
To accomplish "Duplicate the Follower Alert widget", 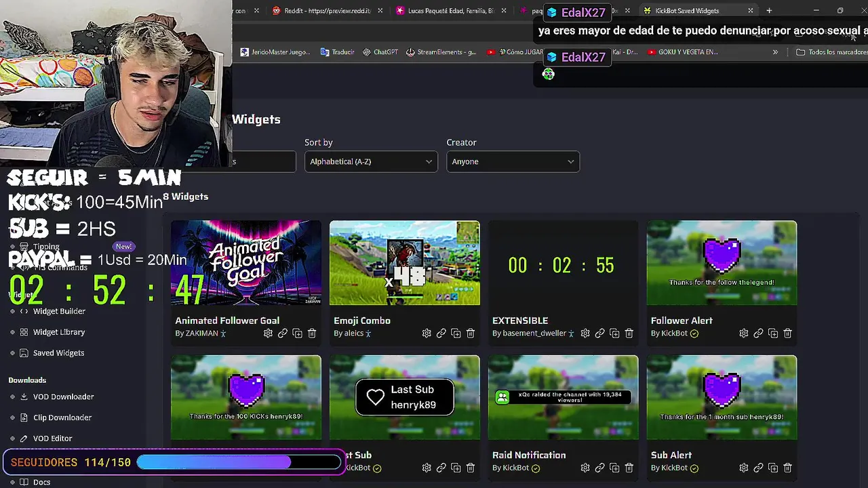I will [773, 333].
